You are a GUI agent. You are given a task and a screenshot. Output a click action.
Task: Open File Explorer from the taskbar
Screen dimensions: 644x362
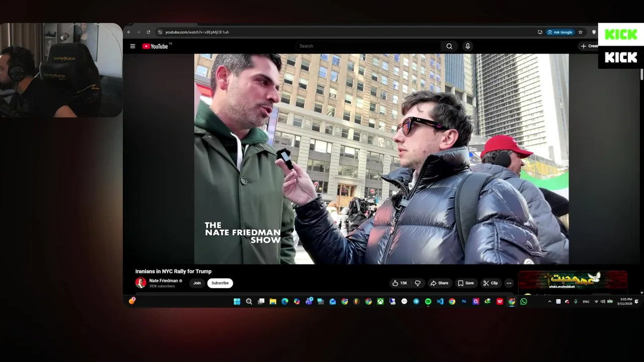point(273,302)
